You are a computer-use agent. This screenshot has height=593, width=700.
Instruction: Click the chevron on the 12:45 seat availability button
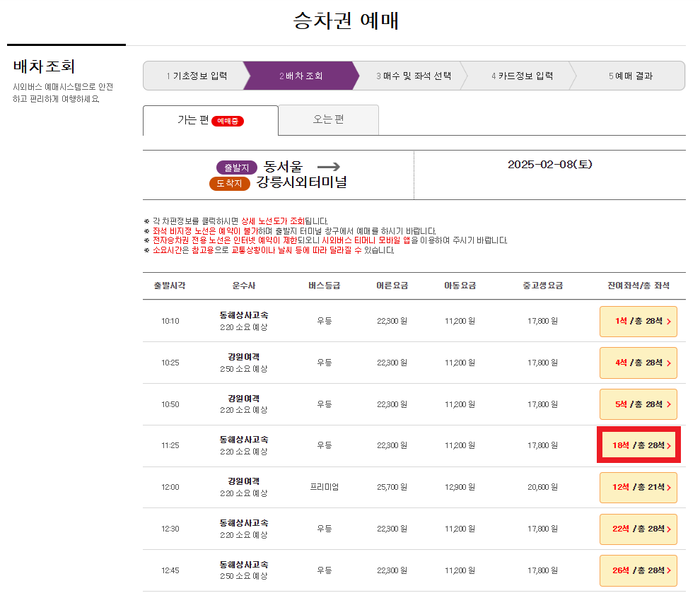(667, 570)
